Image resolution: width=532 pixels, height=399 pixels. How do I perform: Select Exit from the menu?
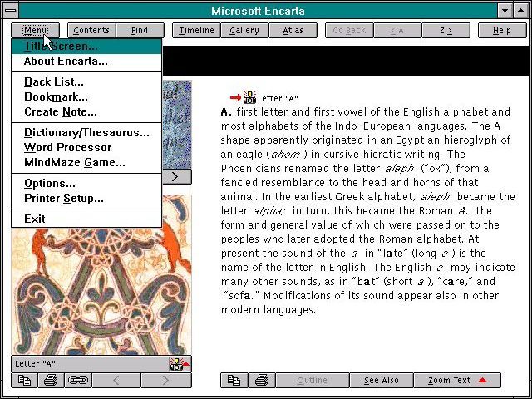86,219
